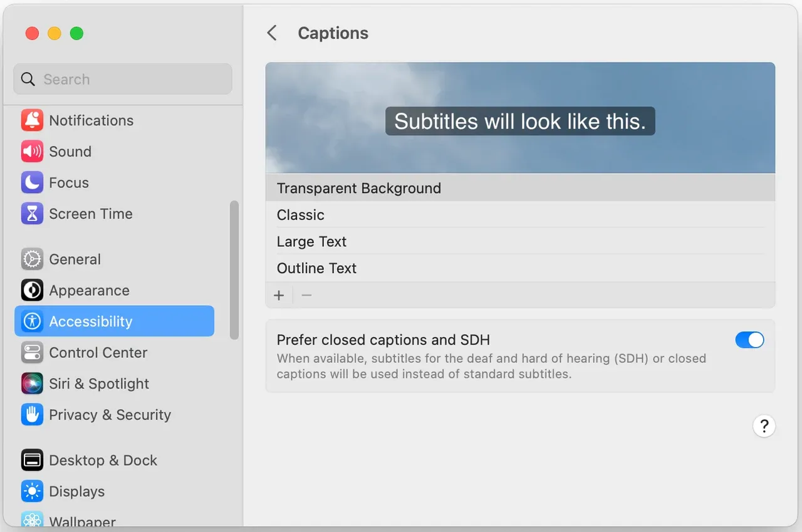Open Notifications via its bell icon
This screenshot has height=532, width=802.
(x=32, y=120)
